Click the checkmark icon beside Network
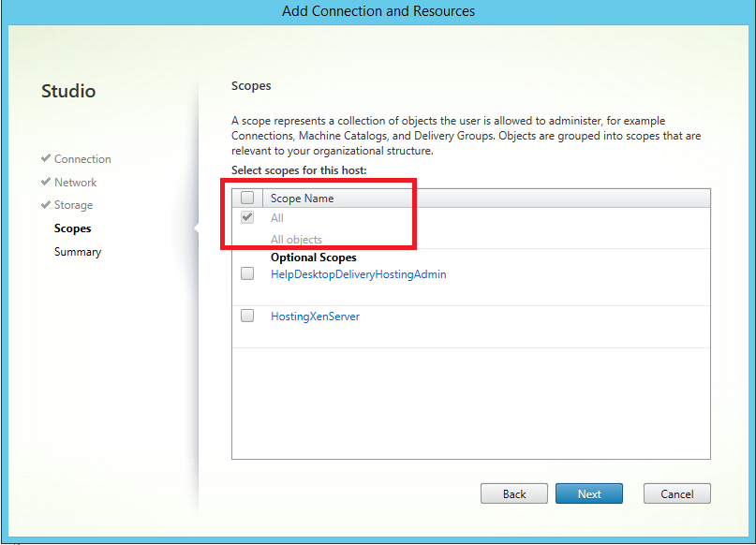 tap(46, 183)
